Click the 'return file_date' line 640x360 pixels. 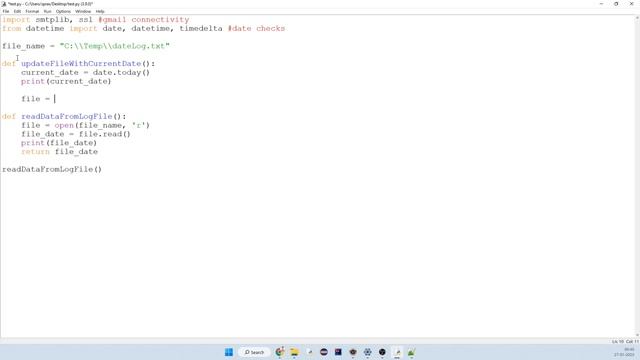pyautogui.click(x=60, y=152)
